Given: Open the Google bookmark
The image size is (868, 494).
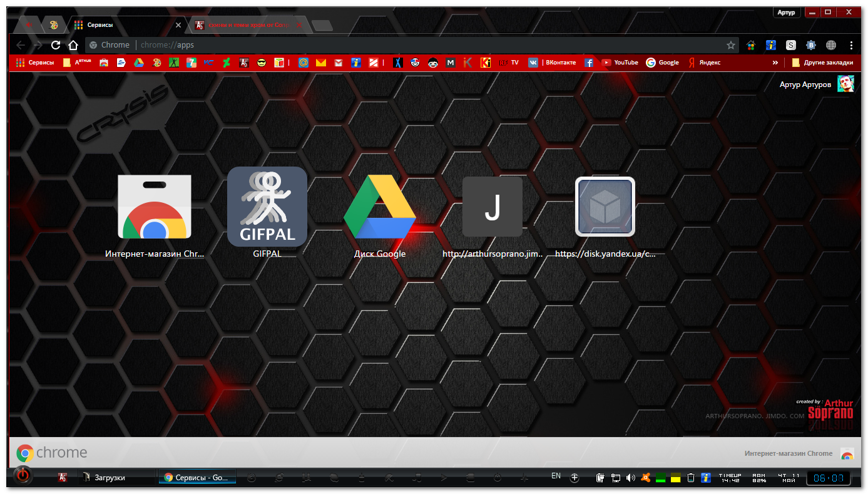Looking at the screenshot, I should pyautogui.click(x=663, y=63).
